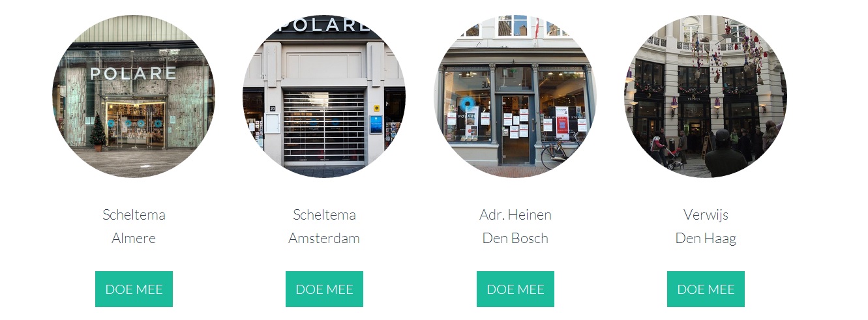868x320 pixels.
Task: Click the Amsterdam city label
Action: (x=324, y=238)
